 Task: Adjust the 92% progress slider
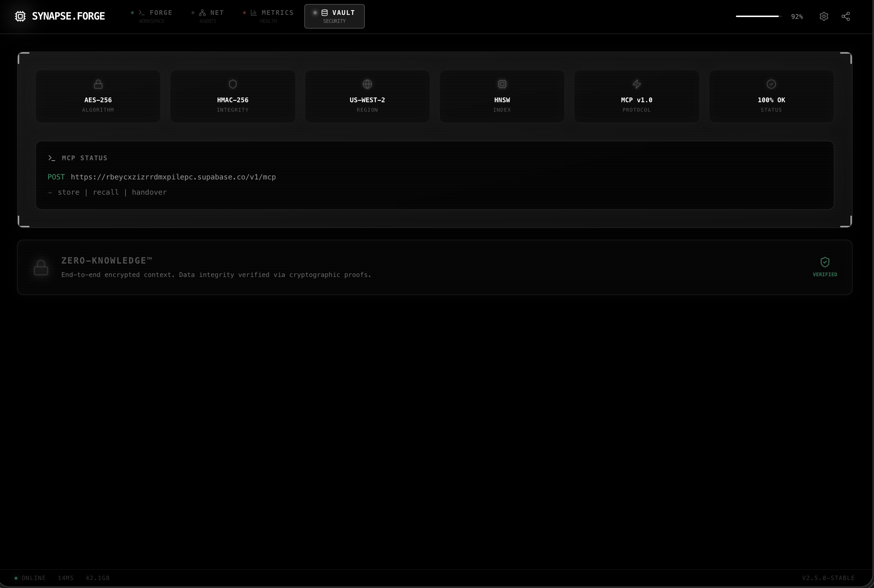(757, 16)
